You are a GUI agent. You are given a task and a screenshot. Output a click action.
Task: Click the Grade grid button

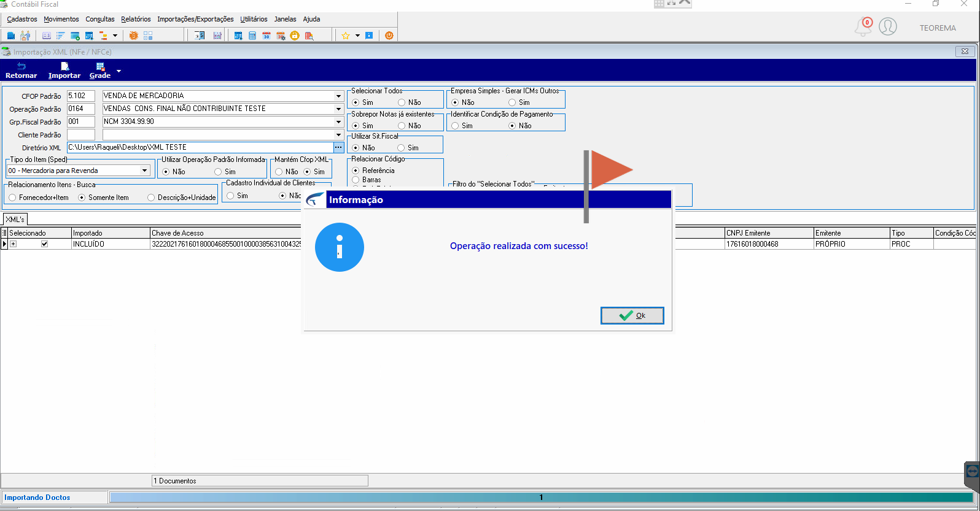coord(100,71)
